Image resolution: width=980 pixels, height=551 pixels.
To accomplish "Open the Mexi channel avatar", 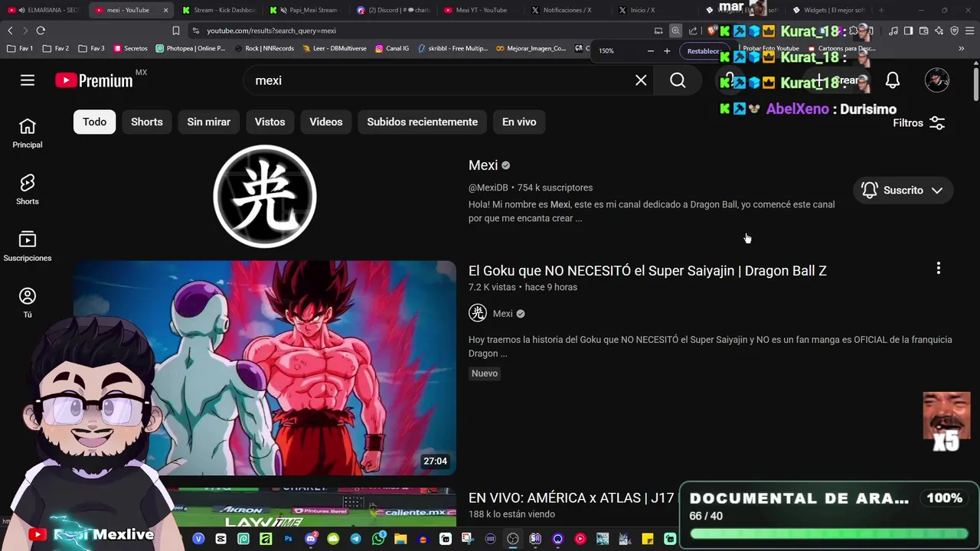I will (265, 196).
